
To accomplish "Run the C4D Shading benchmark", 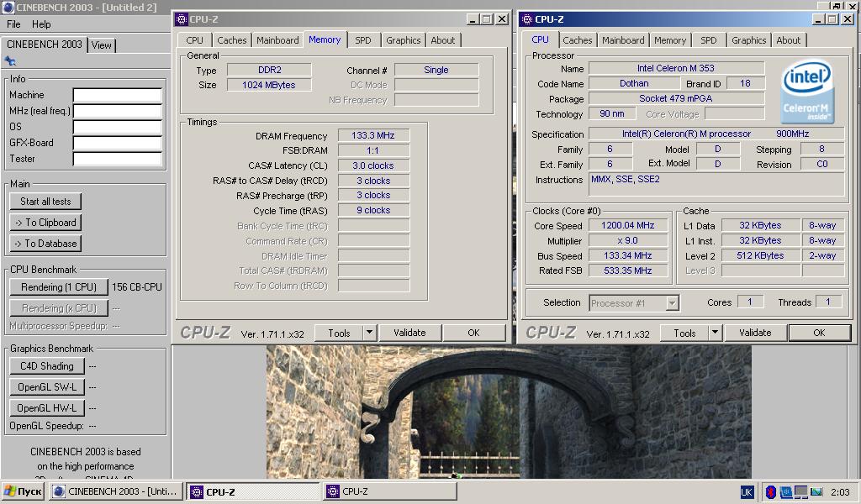I will [x=47, y=365].
